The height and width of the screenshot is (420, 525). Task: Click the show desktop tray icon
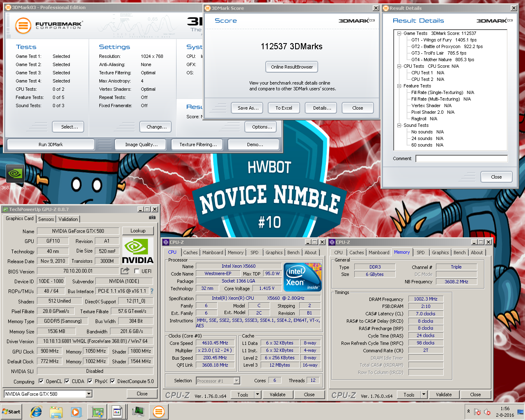tap(520, 412)
